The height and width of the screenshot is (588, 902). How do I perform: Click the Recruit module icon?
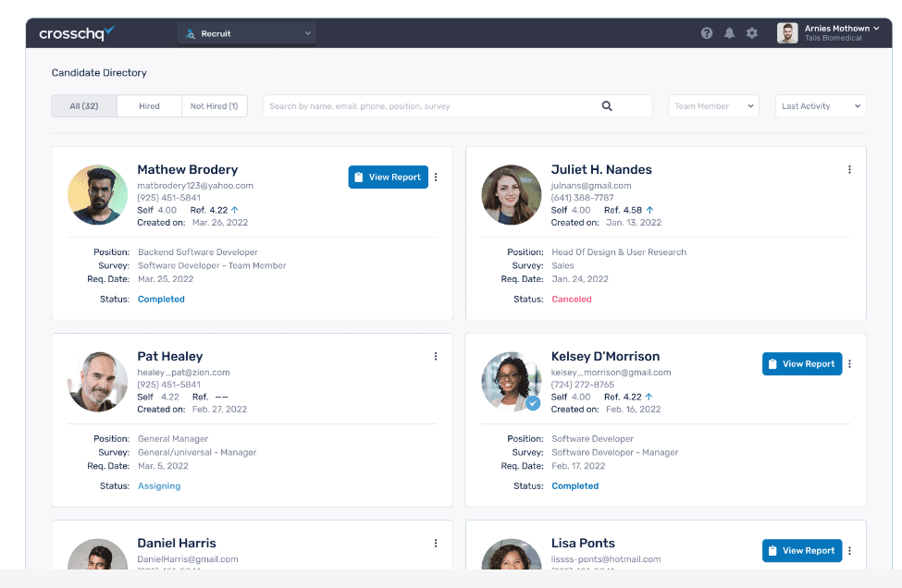point(191,34)
